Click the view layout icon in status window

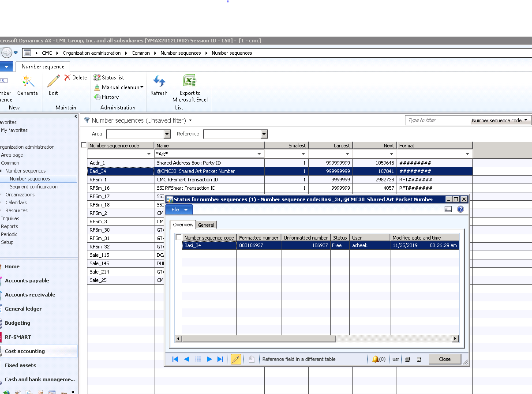[448, 209]
